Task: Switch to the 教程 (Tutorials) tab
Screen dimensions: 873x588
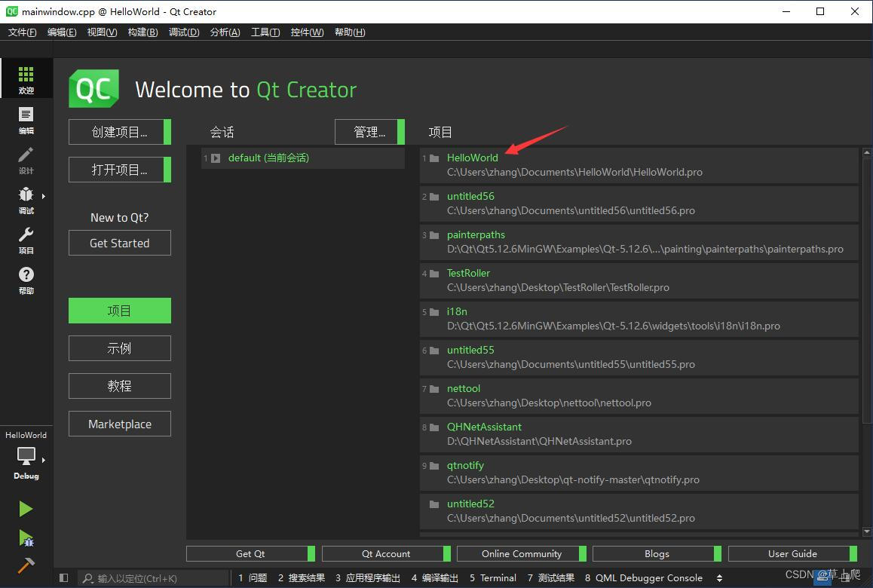Action: tap(120, 386)
